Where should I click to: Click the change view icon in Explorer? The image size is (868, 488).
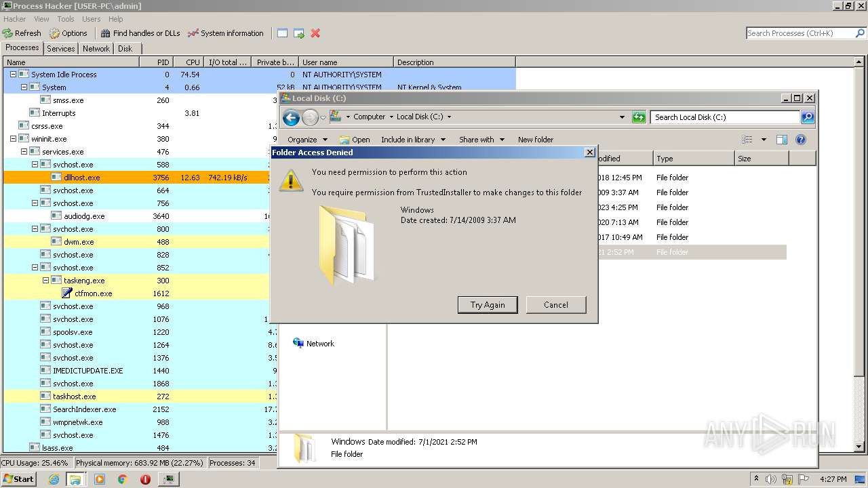pos(747,140)
